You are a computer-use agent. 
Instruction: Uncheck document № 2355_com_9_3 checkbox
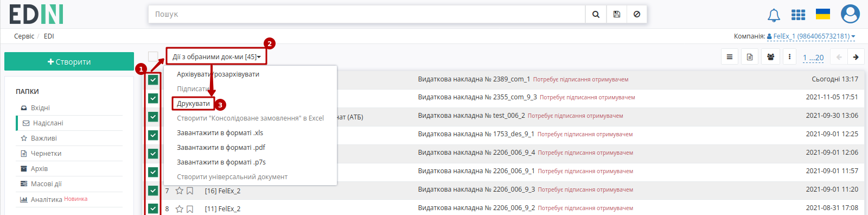coord(153,98)
